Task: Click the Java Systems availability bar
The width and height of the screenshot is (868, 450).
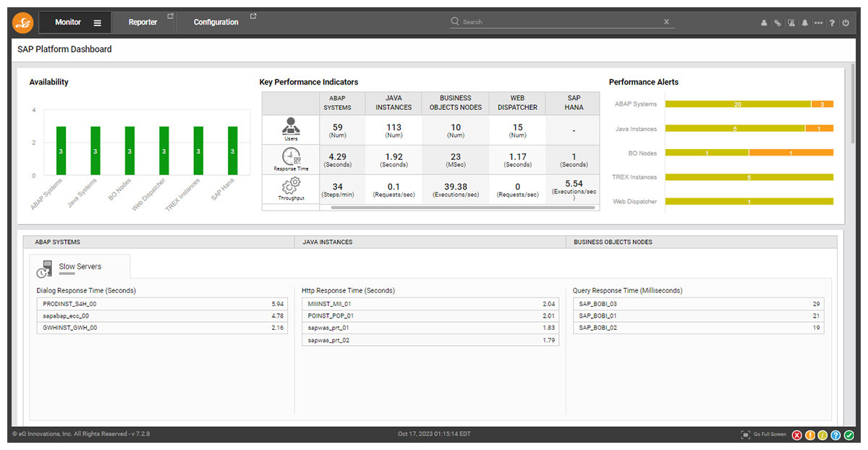Action: tap(95, 150)
